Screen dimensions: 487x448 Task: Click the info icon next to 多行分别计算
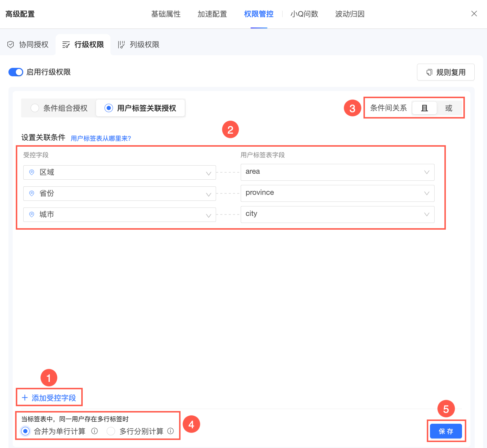click(171, 431)
